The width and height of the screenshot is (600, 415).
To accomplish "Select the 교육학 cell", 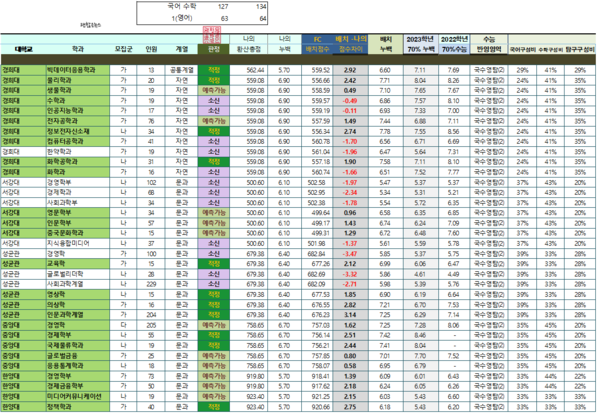I will (78, 264).
